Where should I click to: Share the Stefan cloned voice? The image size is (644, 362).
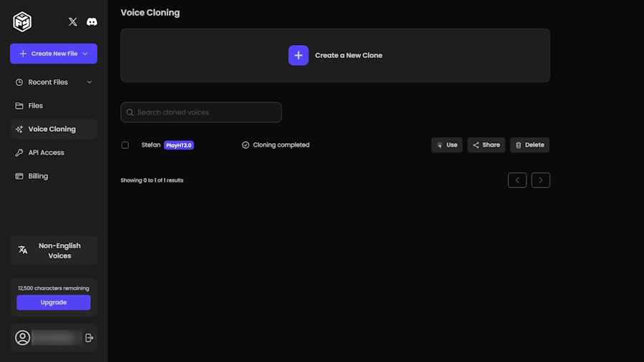point(487,145)
